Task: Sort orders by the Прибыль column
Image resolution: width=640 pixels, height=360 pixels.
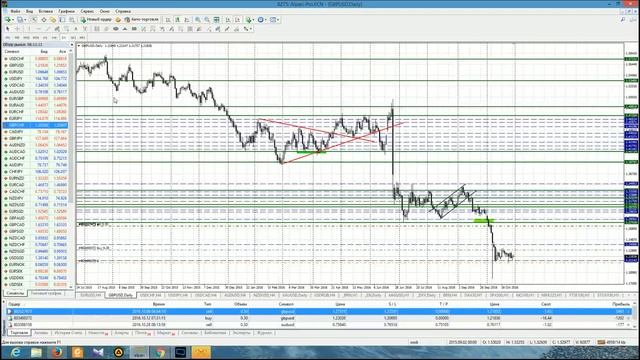Action: coord(621,304)
